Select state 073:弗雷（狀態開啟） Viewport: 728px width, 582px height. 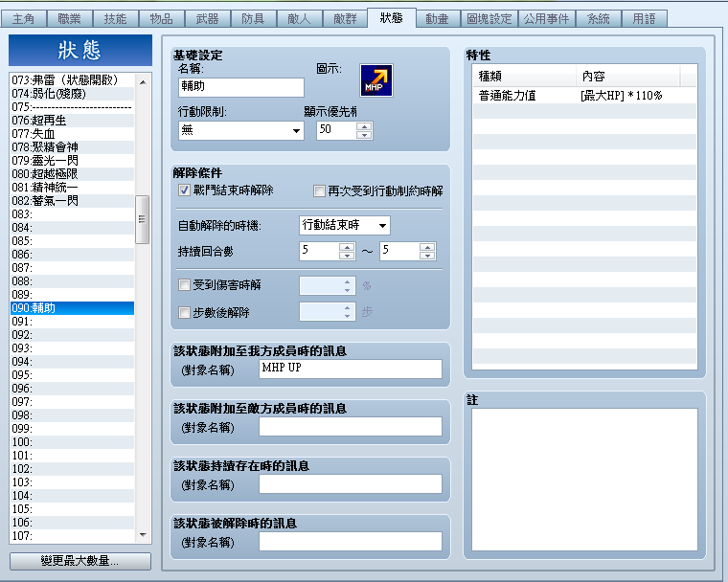coord(73,79)
